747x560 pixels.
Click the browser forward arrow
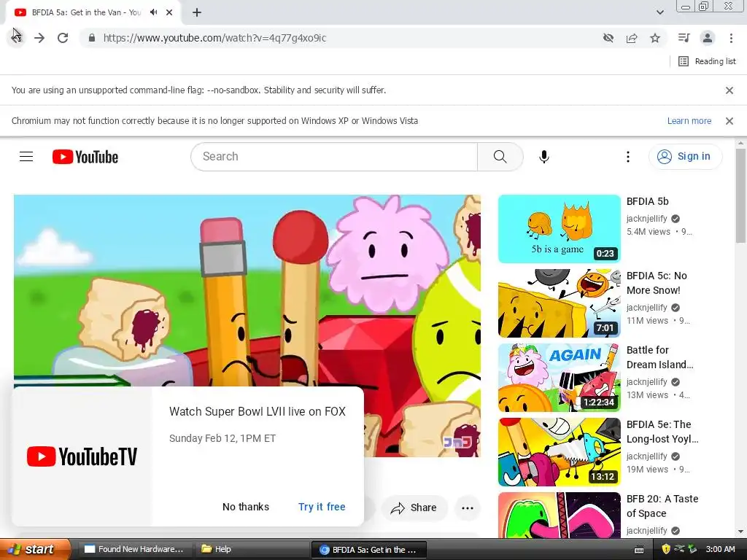39,38
